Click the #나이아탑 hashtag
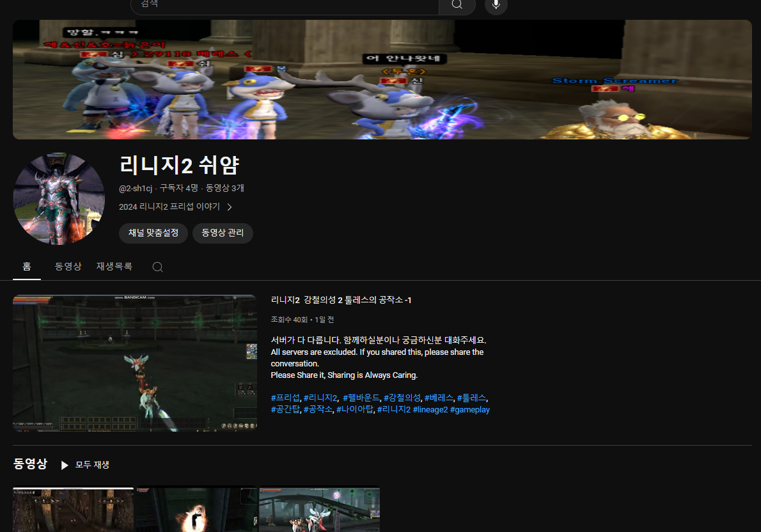This screenshot has width=761, height=532. coord(355,410)
